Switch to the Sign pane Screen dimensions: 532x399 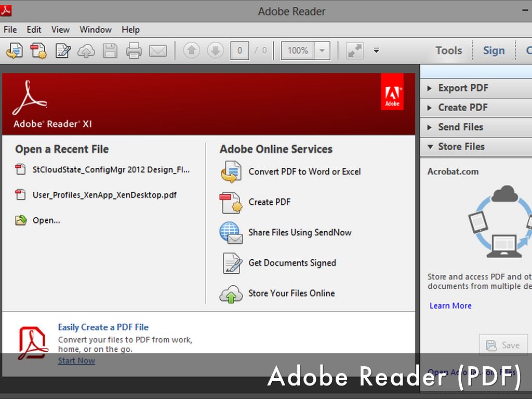[494, 50]
